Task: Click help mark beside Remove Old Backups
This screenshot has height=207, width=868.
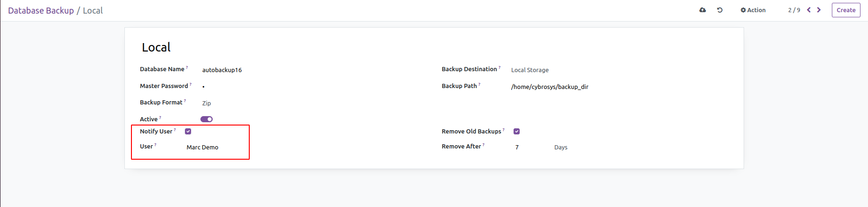Action: coord(504,130)
